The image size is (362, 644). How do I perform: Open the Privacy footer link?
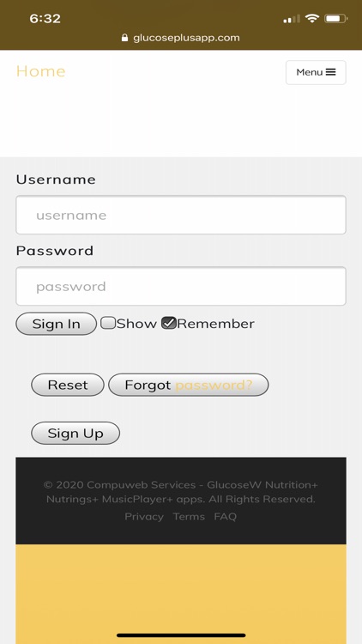[144, 517]
